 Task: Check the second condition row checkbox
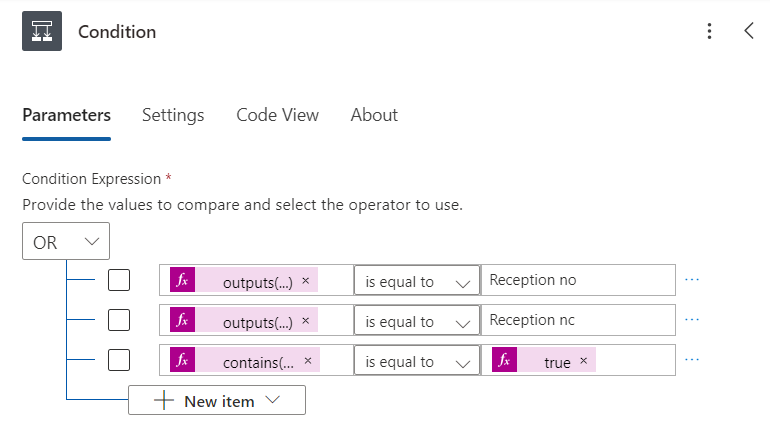(119, 321)
